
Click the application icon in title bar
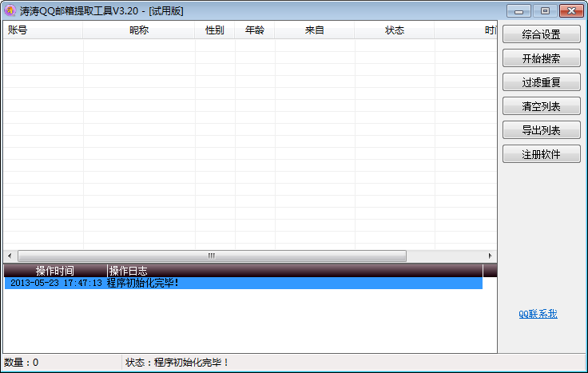[x=10, y=10]
